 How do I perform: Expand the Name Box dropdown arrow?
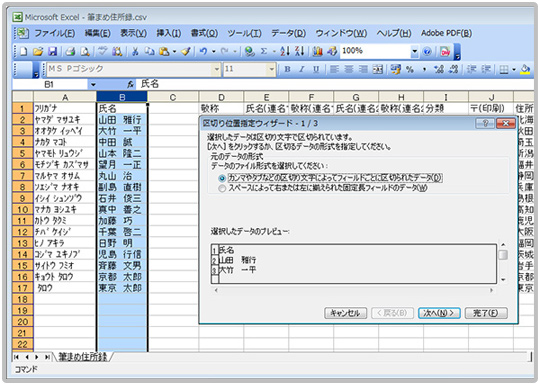[x=93, y=84]
